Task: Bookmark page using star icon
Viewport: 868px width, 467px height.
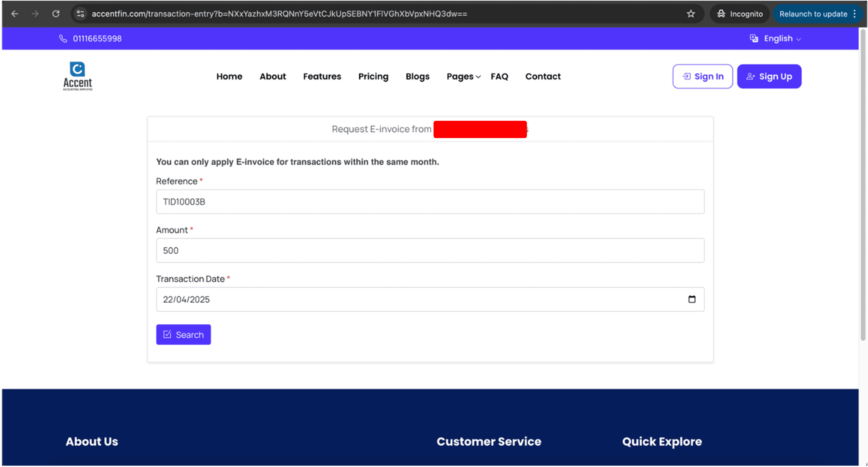Action: (x=691, y=14)
